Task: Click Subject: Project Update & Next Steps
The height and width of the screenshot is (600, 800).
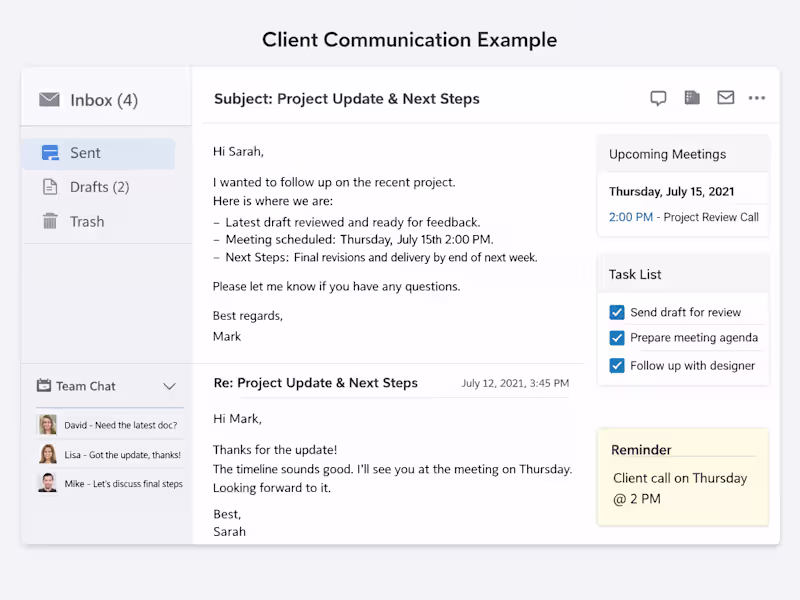Action: pos(346,98)
